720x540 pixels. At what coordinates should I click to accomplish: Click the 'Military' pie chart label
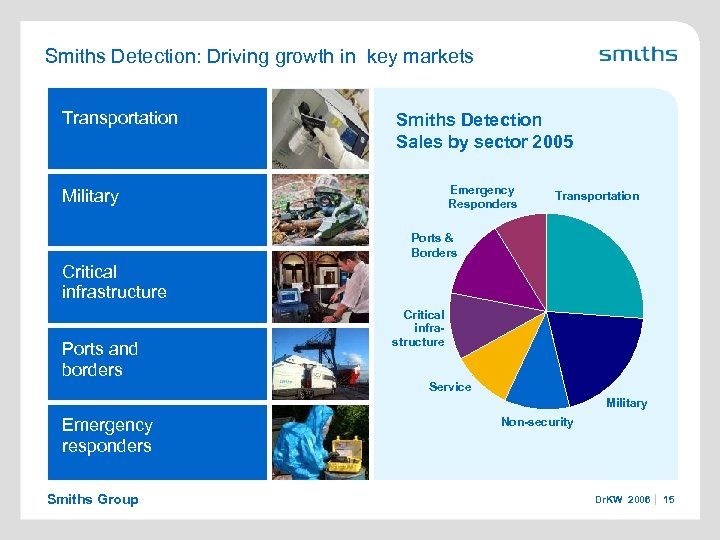(626, 403)
